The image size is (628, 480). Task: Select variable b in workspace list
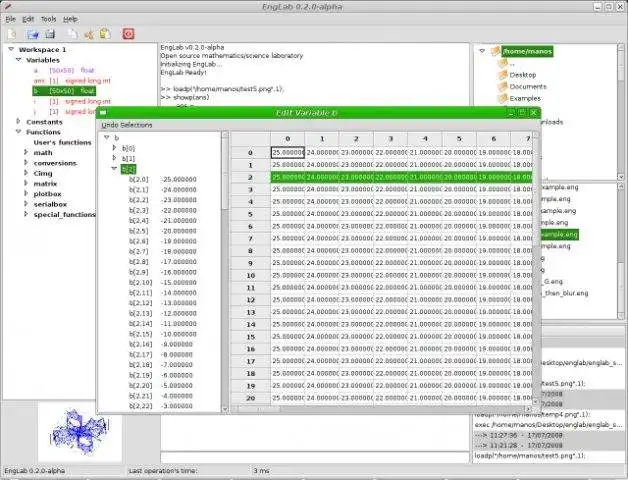64,91
